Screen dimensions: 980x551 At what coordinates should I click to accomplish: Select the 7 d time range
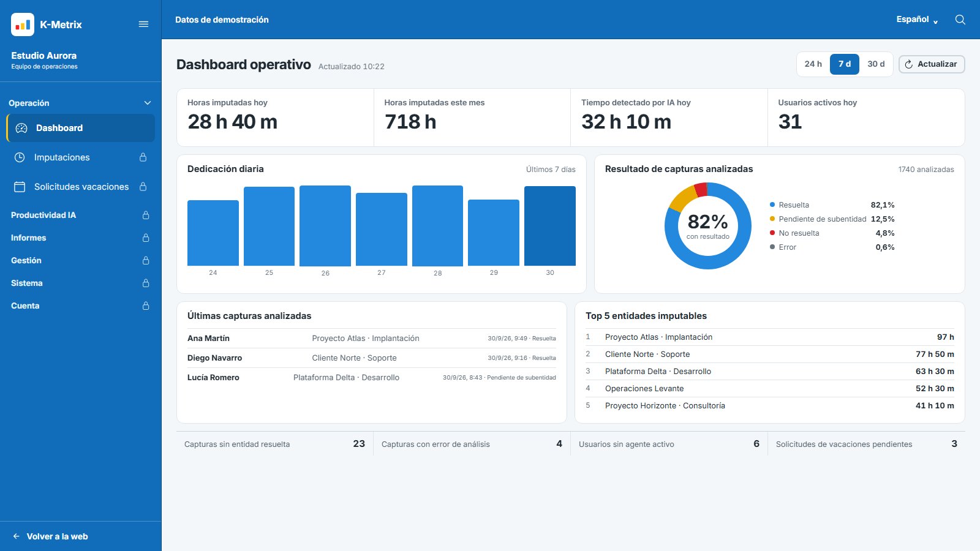[845, 64]
